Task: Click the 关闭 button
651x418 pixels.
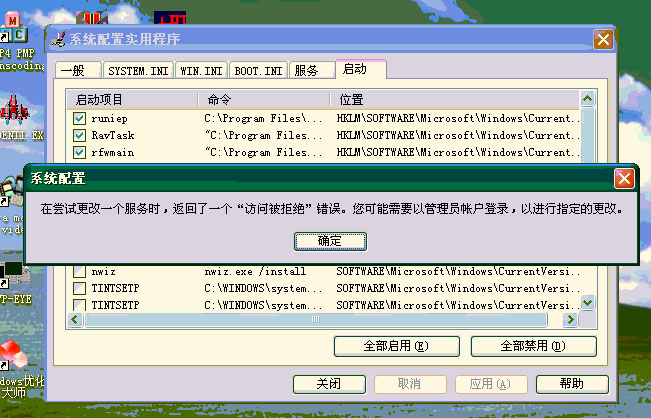Action: (329, 384)
